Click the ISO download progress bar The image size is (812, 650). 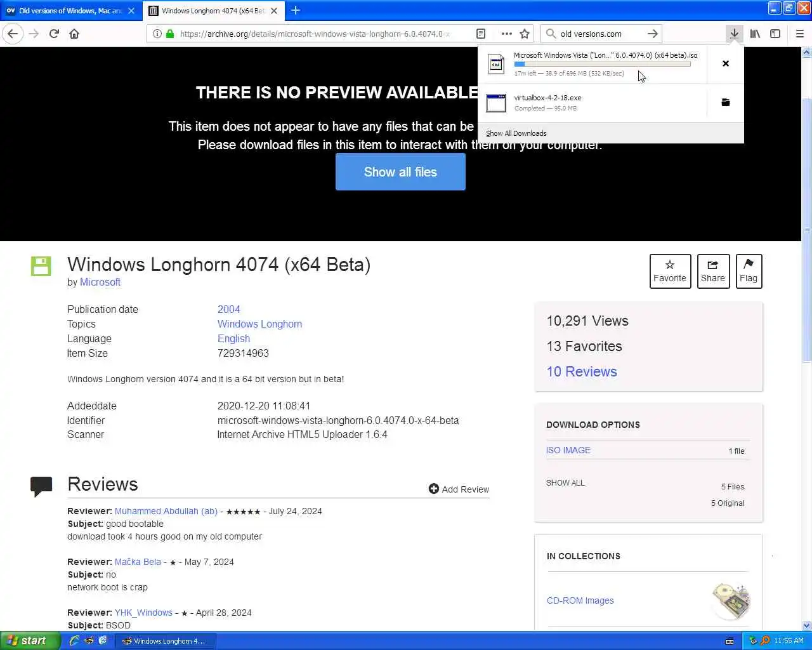pyautogui.click(x=602, y=64)
